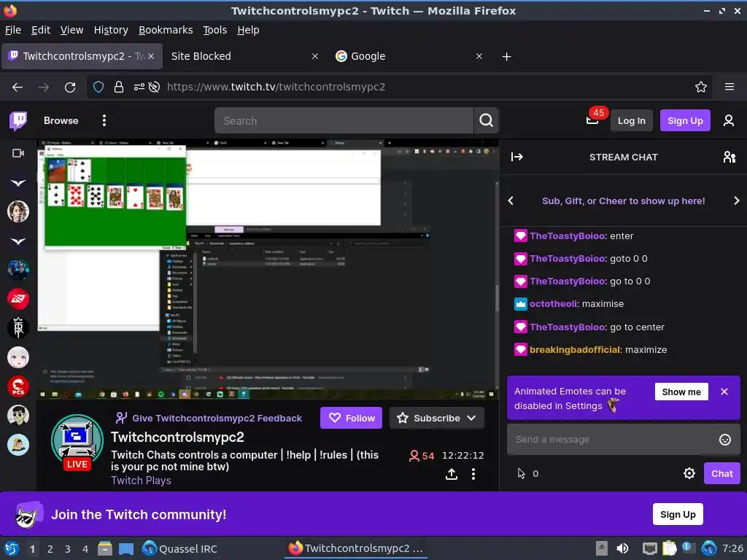Click the volume speaker in system tray
Image resolution: width=747 pixels, height=560 pixels.
click(622, 548)
